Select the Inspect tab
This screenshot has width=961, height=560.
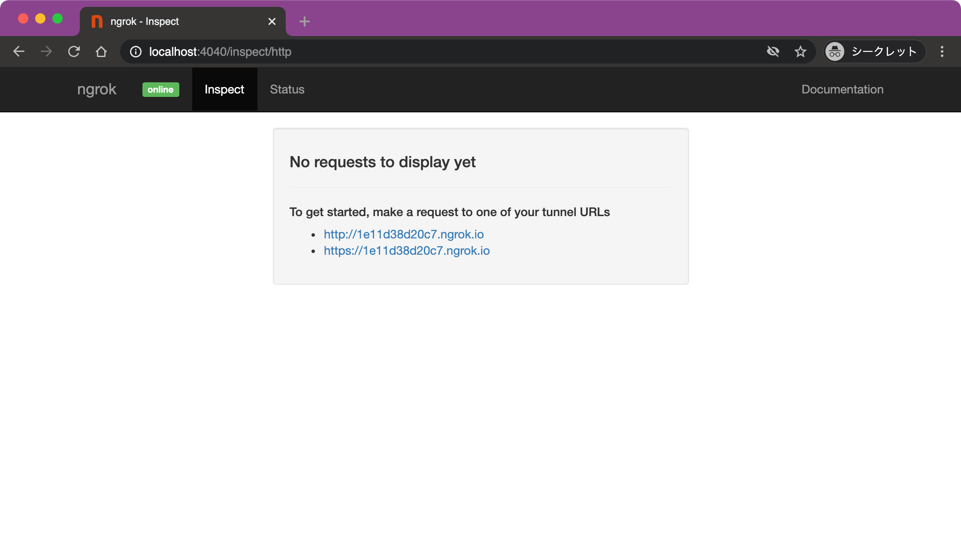coord(224,89)
